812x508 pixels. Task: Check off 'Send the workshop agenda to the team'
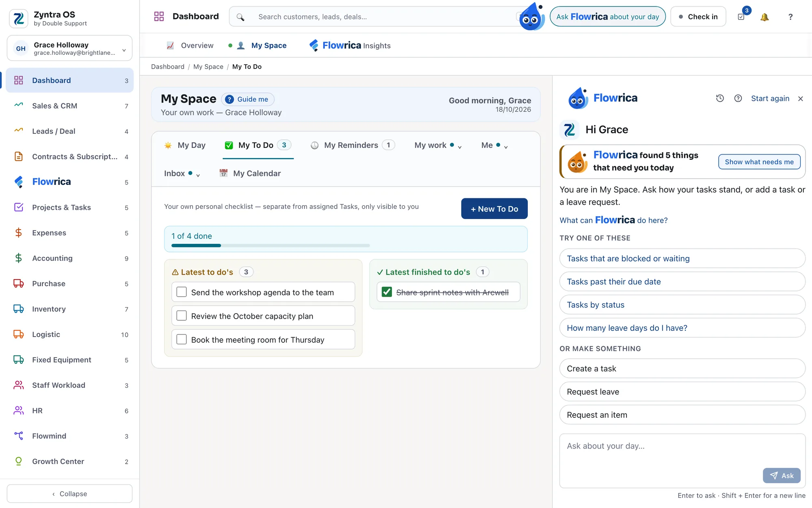[x=181, y=292]
